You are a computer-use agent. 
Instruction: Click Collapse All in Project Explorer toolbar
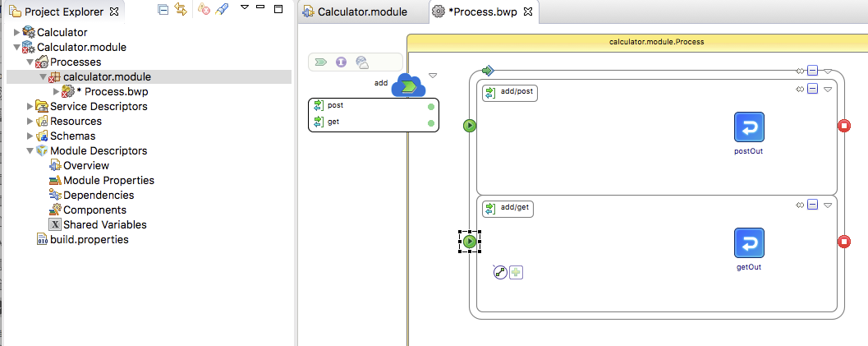(x=163, y=12)
